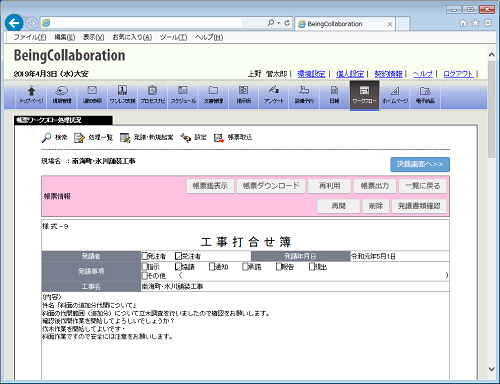This screenshot has width=500, height=384.
Task: Open the アンケート survey module
Action: [x=274, y=95]
